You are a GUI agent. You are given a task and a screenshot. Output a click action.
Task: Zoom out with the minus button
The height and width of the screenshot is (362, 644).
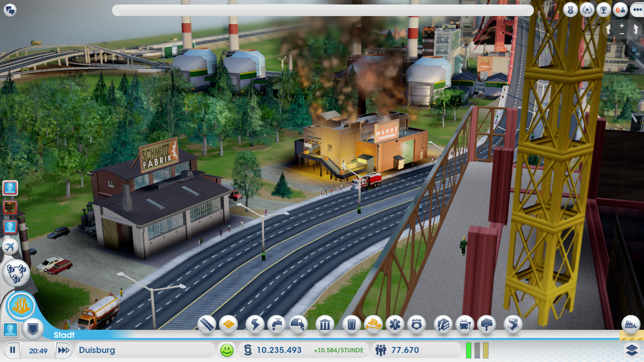[x=622, y=34]
